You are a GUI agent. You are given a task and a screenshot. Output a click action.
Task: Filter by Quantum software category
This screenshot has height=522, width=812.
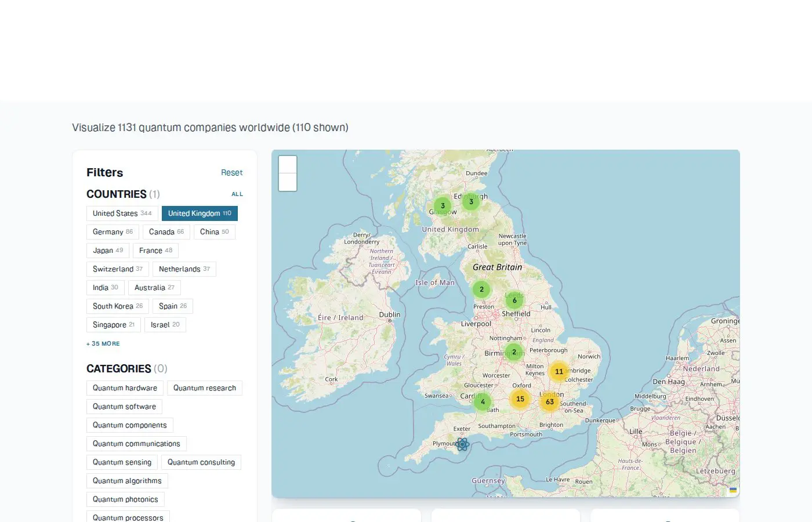(124, 407)
